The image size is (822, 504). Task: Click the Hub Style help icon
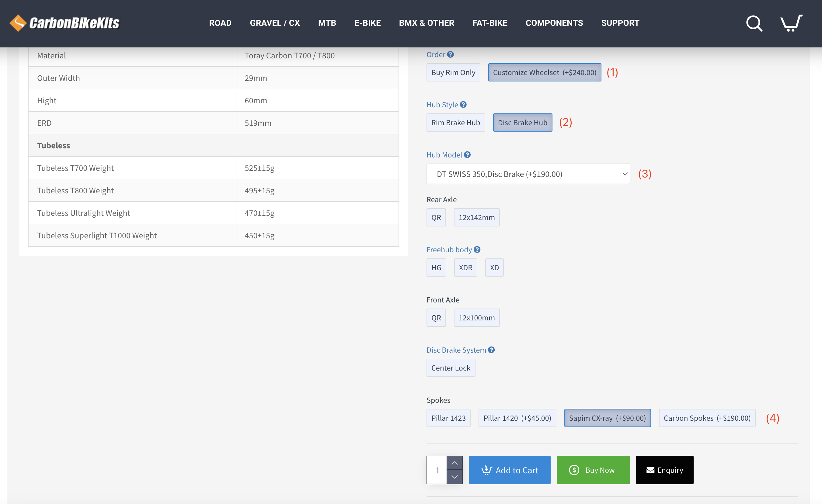(x=463, y=105)
